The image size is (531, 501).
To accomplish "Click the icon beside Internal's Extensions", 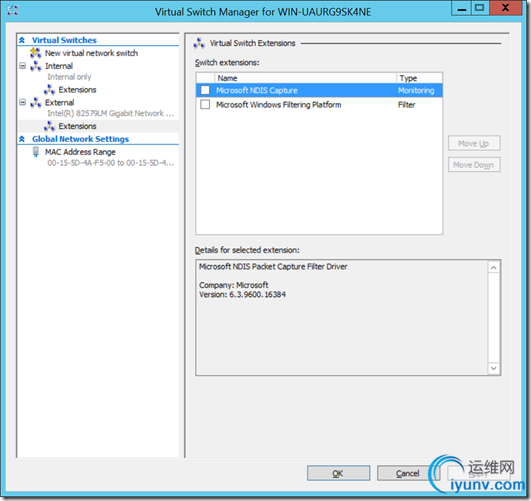I will [x=49, y=90].
